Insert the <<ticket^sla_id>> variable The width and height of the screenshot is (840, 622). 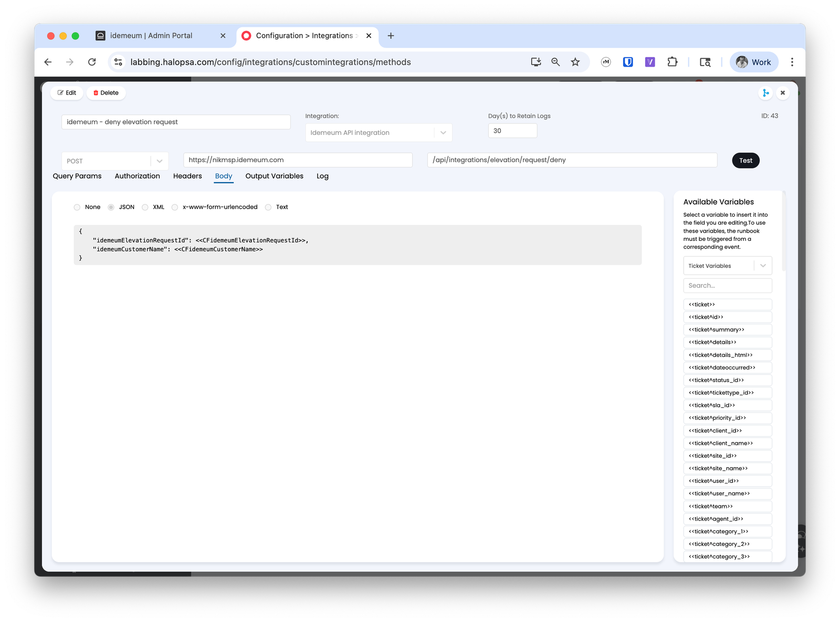coord(728,405)
